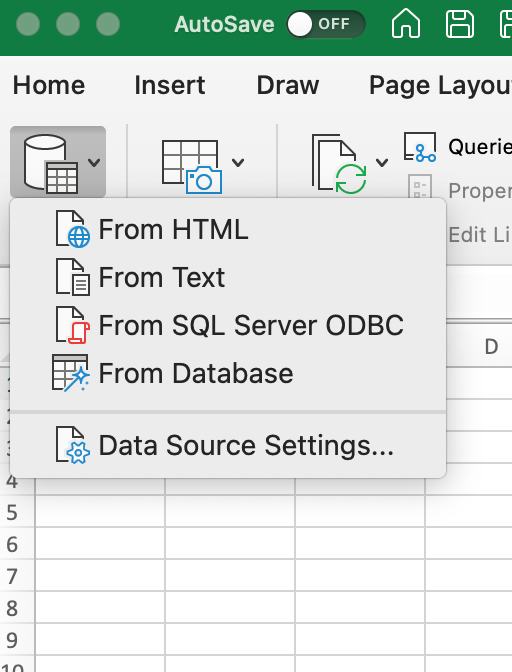The height and width of the screenshot is (672, 512).
Task: Click the Refresh All icon
Action: click(339, 164)
